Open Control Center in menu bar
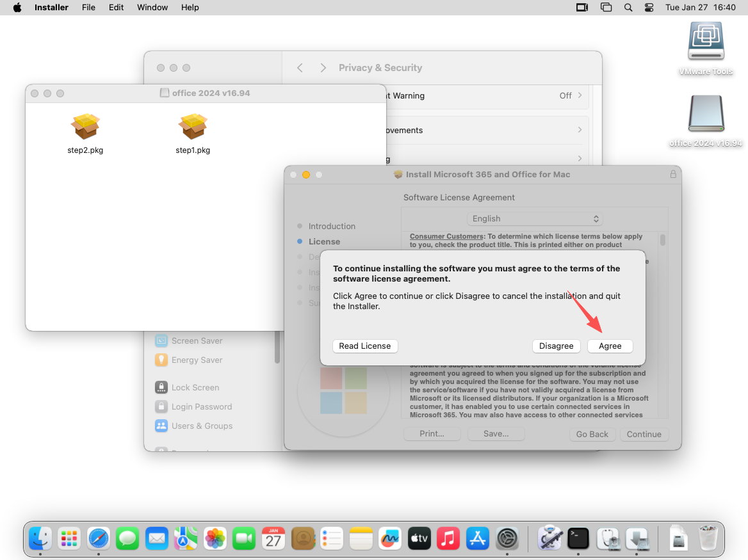Viewport: 748px width, 560px height. click(649, 8)
